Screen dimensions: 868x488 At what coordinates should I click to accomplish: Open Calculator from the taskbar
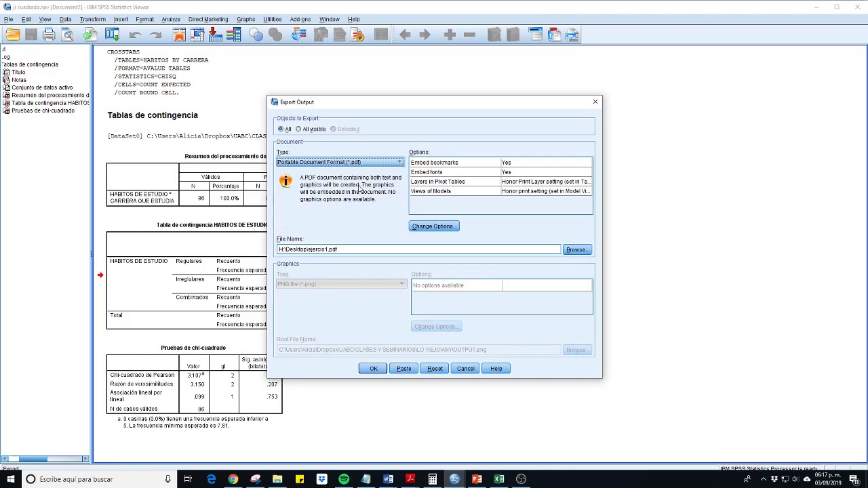[x=432, y=479]
